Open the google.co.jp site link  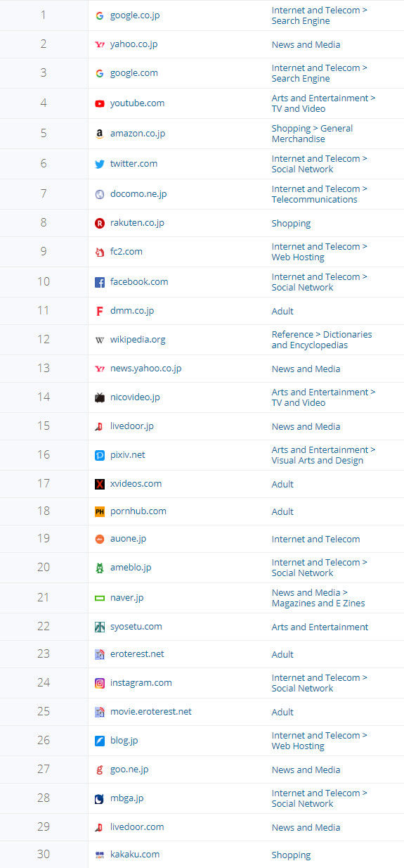pos(135,15)
